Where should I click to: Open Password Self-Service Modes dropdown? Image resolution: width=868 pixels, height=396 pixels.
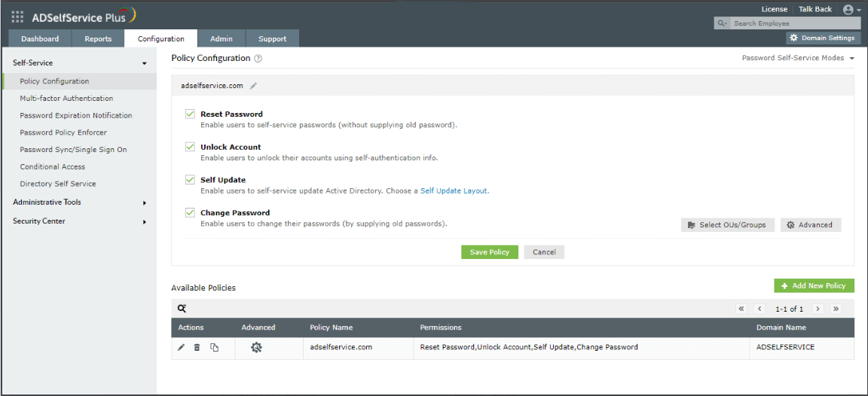pos(798,58)
